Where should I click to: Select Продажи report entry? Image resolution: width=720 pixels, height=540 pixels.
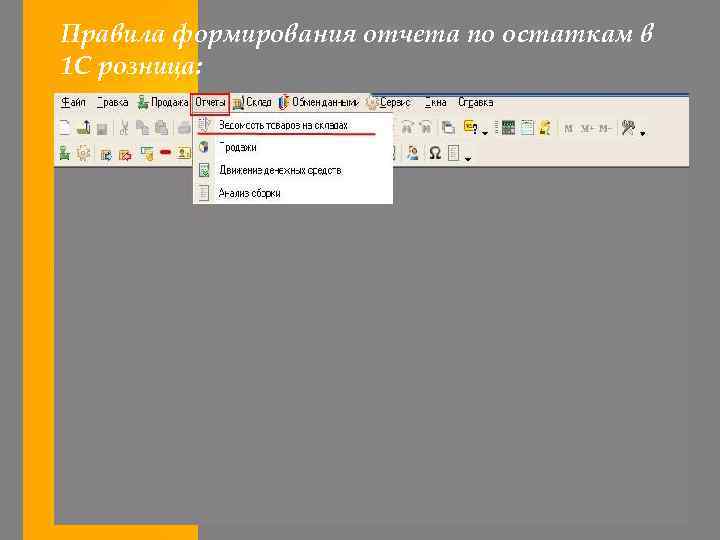pos(293,147)
